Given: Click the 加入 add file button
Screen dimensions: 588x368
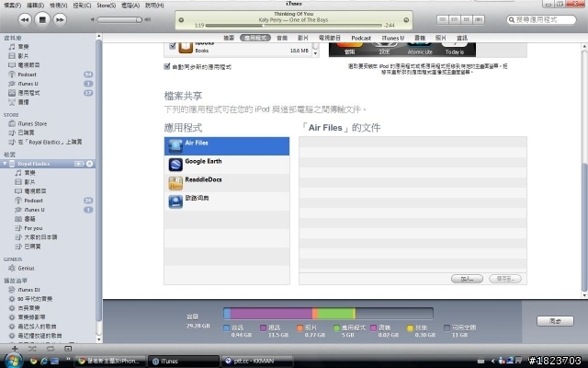Looking at the screenshot, I should coord(467,279).
